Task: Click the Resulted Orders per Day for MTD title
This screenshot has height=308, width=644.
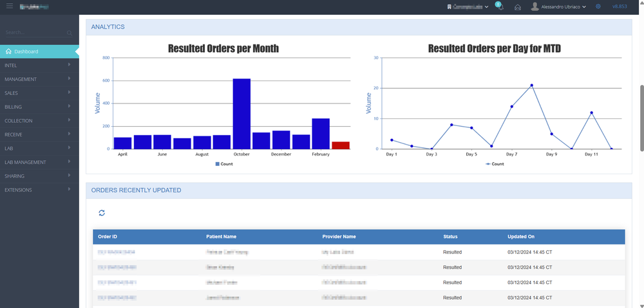Action: (495, 48)
